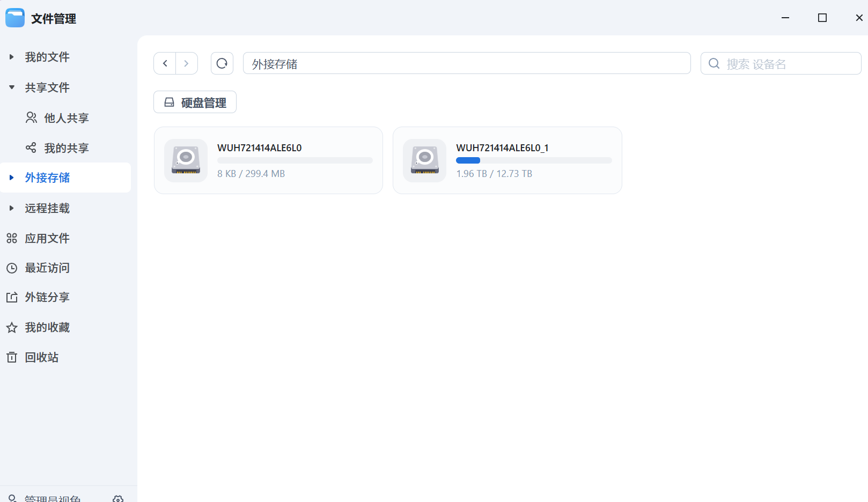Open drive named WUH721414ALE6L0_1
The height and width of the screenshot is (502, 868).
coord(503,148)
